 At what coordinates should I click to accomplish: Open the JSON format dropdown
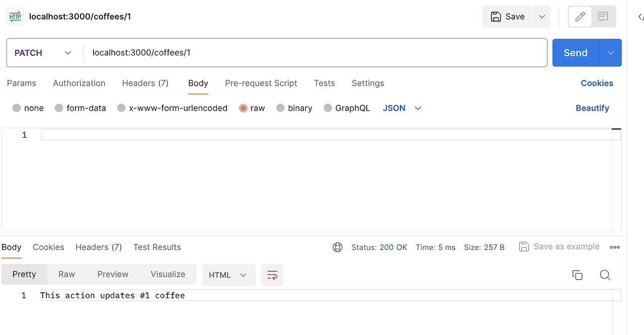[x=402, y=108]
